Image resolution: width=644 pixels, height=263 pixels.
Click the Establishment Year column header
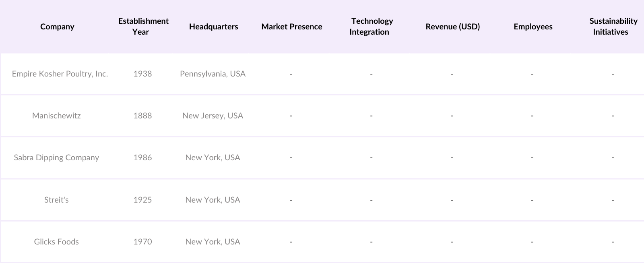click(143, 27)
